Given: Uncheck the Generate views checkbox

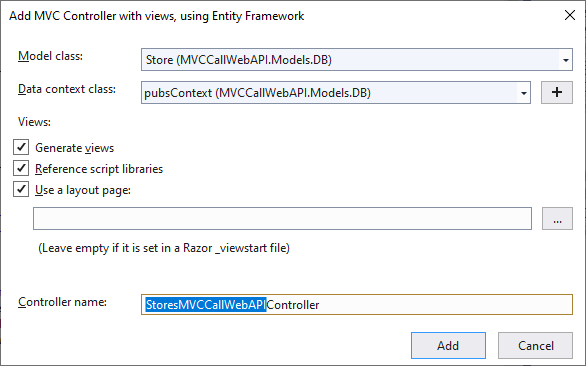Looking at the screenshot, I should pyautogui.click(x=21, y=147).
